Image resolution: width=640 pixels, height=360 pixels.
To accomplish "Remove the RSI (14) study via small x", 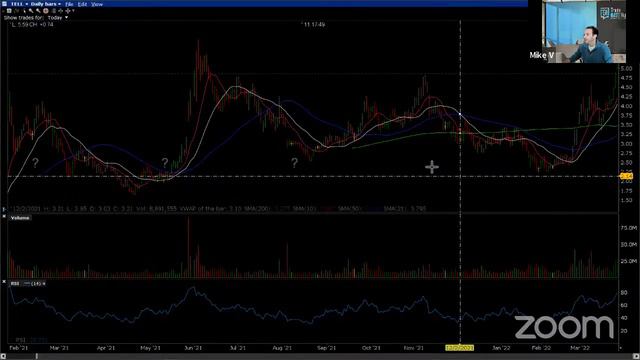I will (x=44, y=284).
